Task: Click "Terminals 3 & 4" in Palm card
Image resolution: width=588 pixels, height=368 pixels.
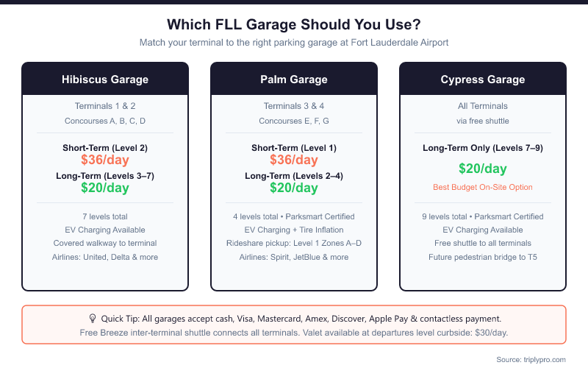Action: coord(294,106)
